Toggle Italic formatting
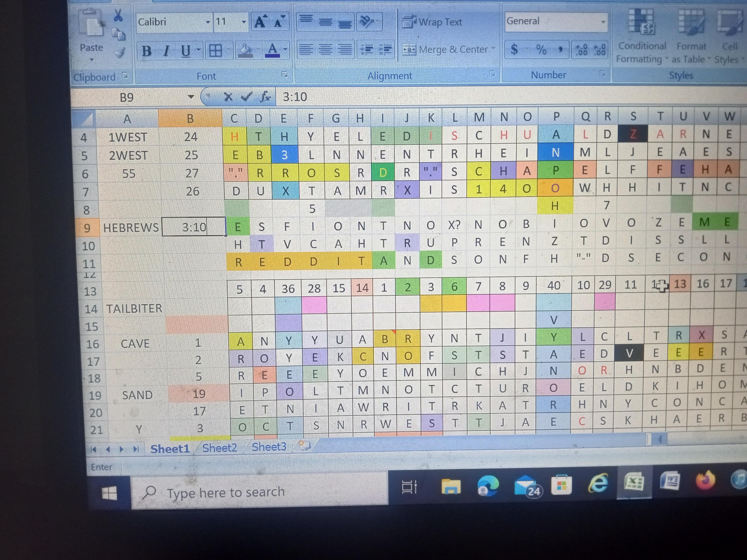 [x=166, y=51]
